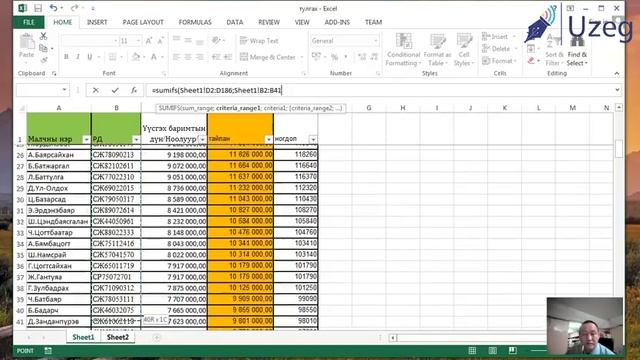Open Cell Styles gallery
This screenshot has height=360, width=640.
[x=464, y=50]
